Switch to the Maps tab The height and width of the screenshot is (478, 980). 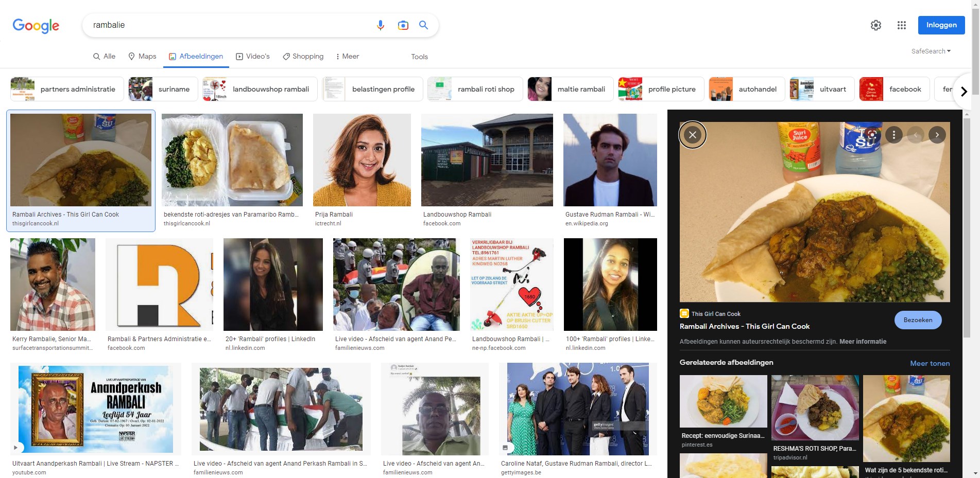click(142, 57)
